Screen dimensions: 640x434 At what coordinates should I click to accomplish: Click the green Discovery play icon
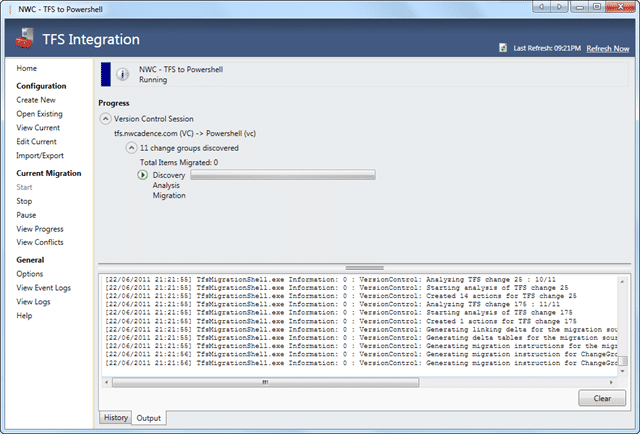142,175
